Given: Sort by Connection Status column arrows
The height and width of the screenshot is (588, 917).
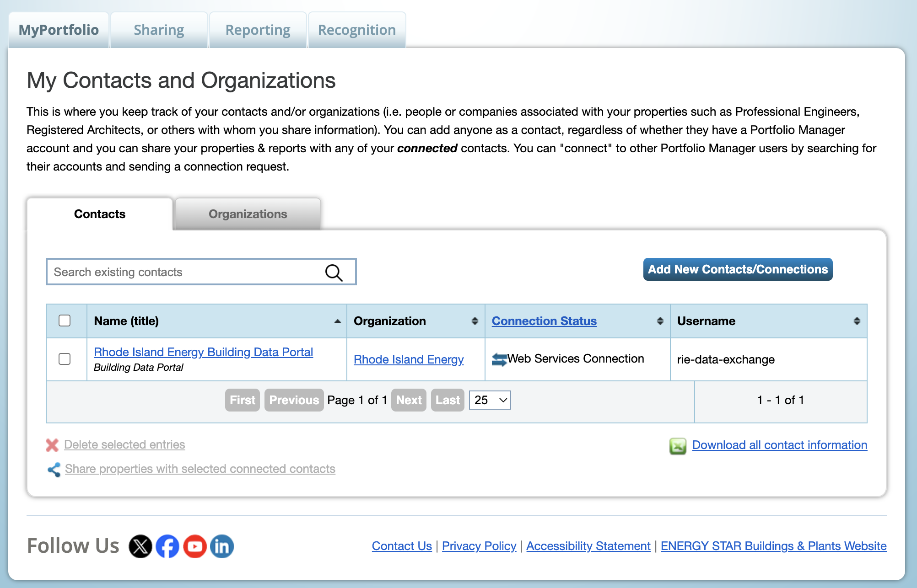Looking at the screenshot, I should click(x=660, y=321).
